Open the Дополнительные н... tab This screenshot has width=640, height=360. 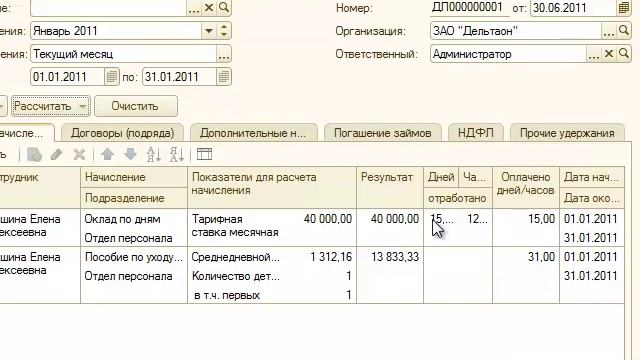pos(253,133)
